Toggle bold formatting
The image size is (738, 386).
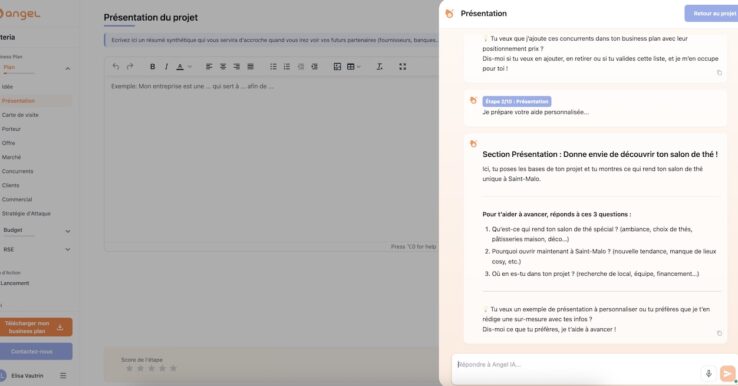coord(152,67)
